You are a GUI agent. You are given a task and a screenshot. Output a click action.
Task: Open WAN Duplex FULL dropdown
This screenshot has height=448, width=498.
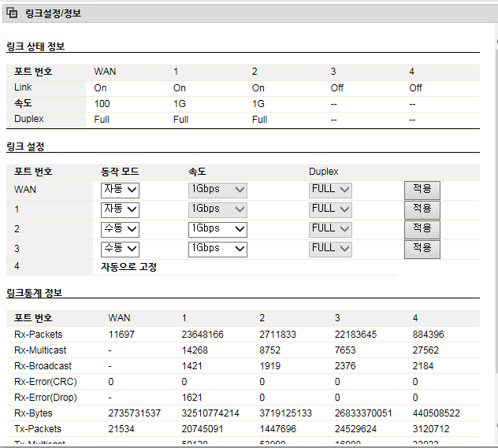point(330,191)
